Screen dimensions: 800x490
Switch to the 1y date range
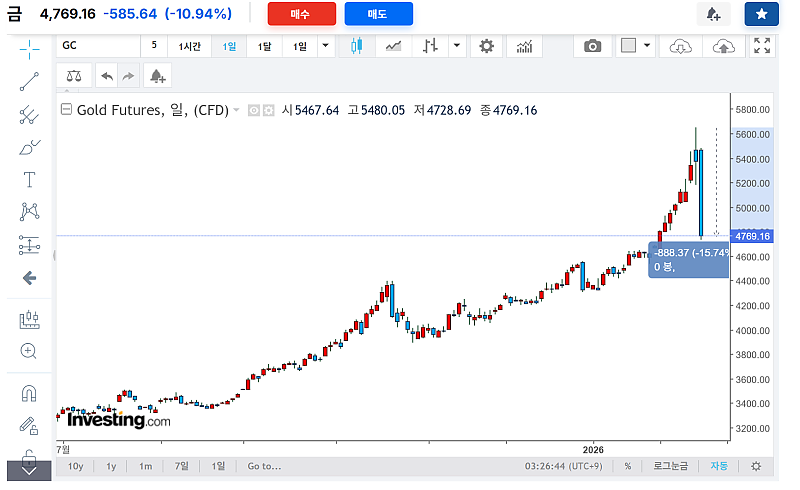[x=111, y=466]
